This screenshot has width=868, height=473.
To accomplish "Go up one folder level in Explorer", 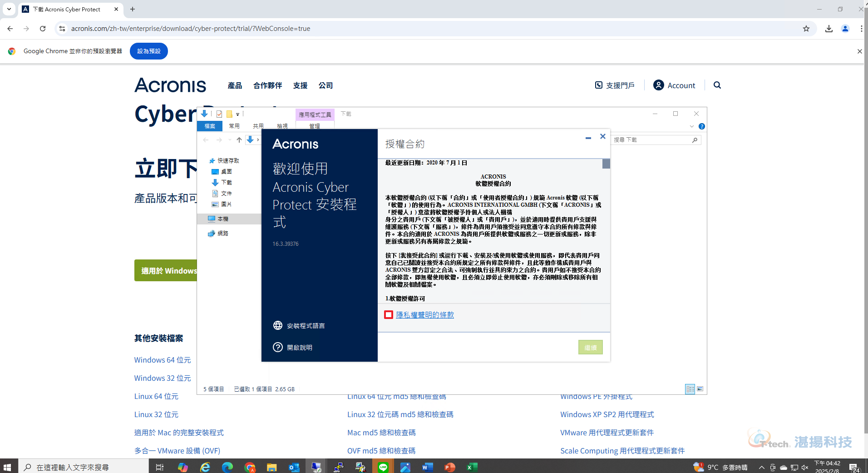I will click(239, 140).
